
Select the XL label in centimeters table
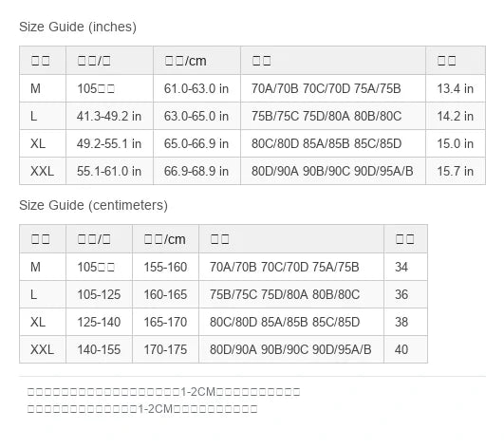(x=38, y=322)
